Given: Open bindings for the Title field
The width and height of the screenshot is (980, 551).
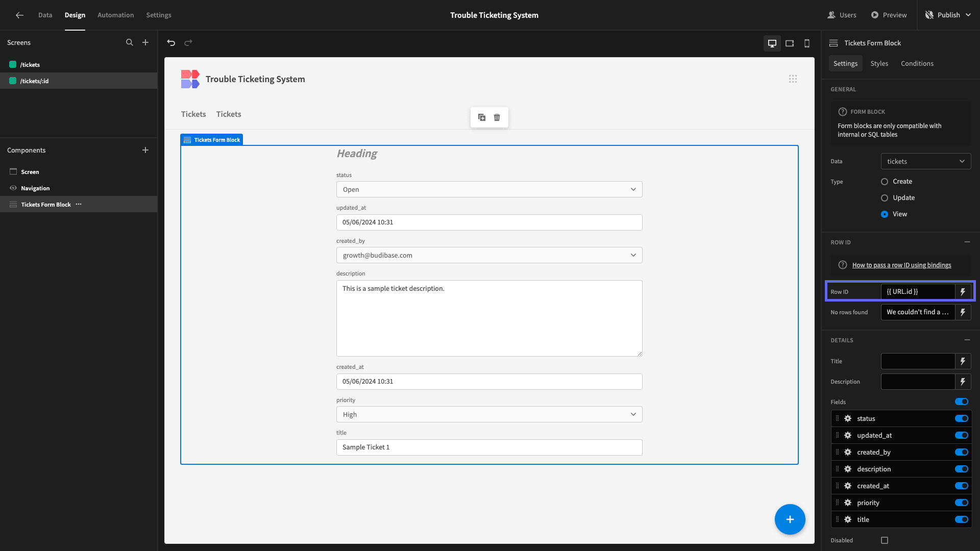Looking at the screenshot, I should 963,361.
